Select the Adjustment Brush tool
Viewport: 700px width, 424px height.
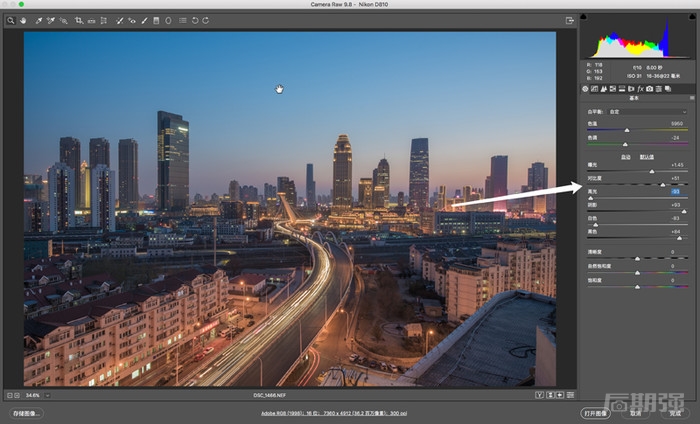click(144, 21)
